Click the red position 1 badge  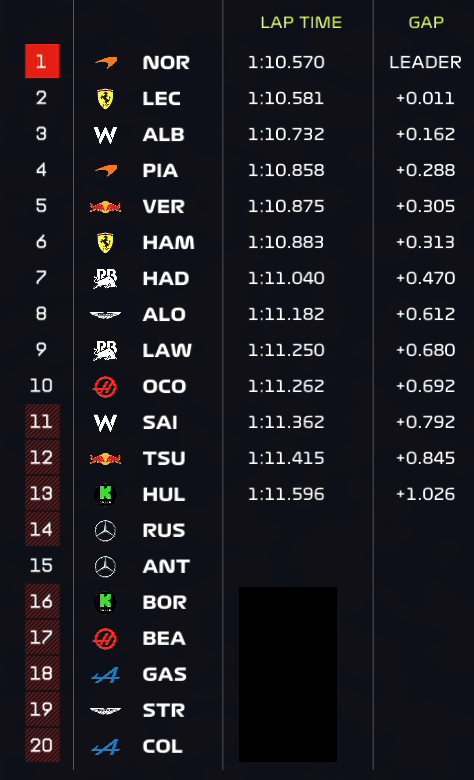[42, 61]
